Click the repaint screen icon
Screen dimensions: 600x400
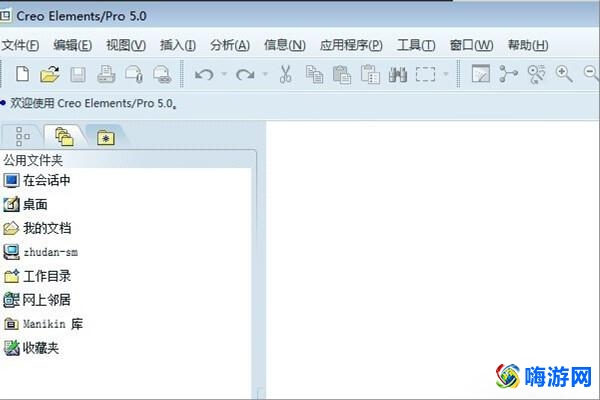[x=481, y=74]
